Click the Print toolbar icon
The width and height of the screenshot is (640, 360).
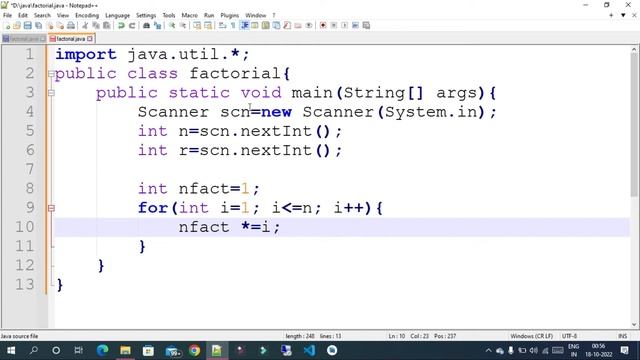71,25
